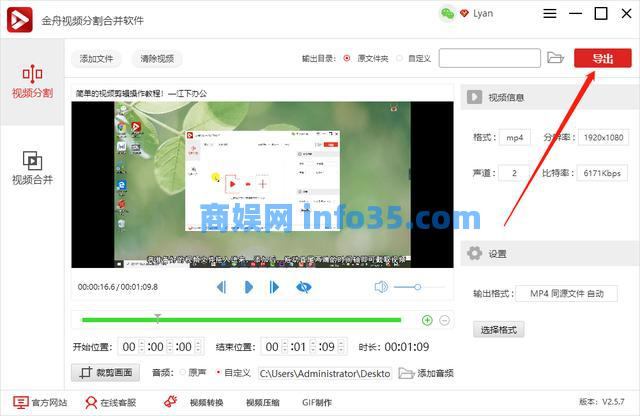
Task: Switch to the 视频合并 (video merge) tab
Action: (32, 168)
